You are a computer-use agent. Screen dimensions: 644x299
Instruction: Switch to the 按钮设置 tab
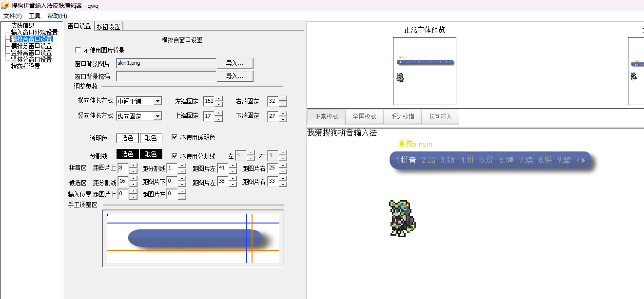click(108, 27)
